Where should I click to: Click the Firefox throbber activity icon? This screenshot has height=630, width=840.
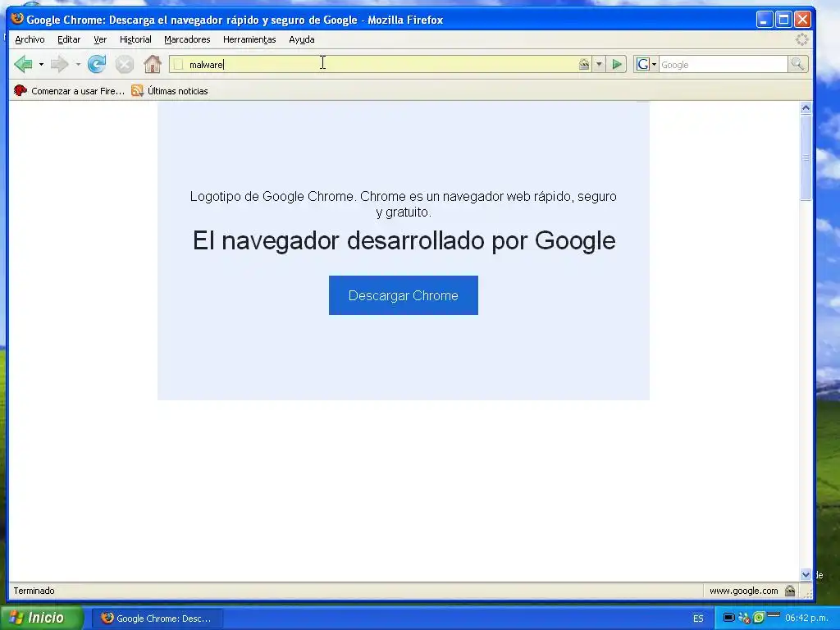coord(802,39)
